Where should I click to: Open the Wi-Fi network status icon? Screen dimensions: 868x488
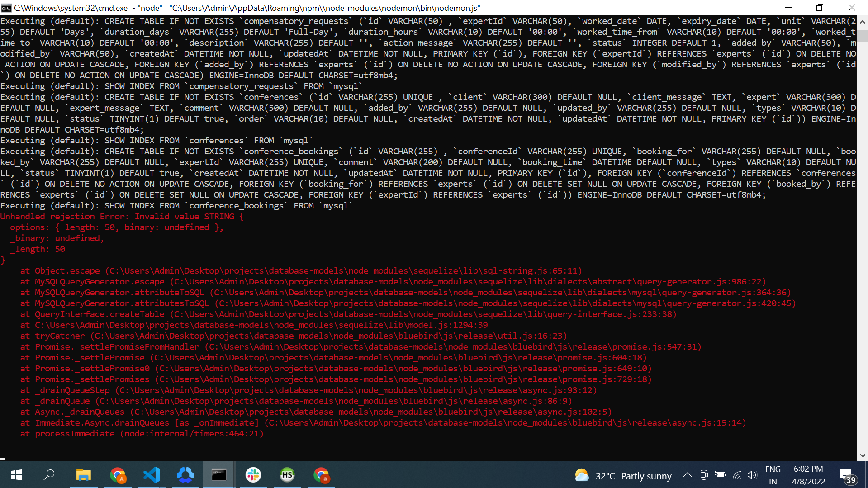[736, 475]
